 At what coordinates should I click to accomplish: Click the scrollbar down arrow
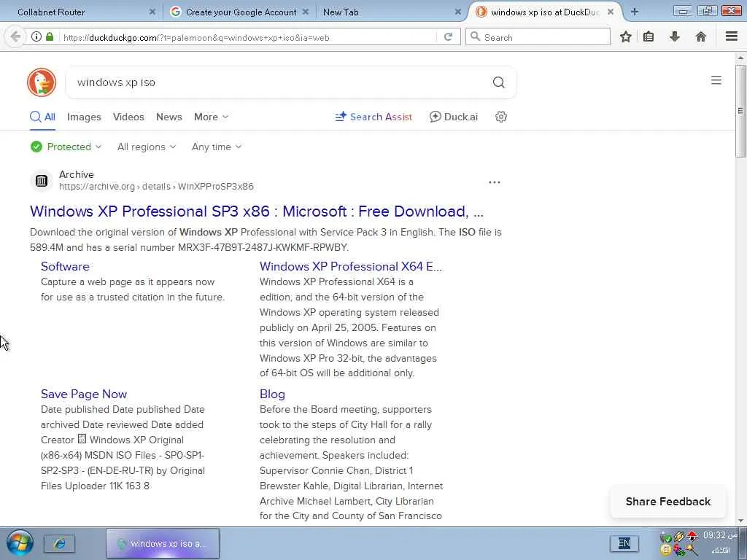740,521
